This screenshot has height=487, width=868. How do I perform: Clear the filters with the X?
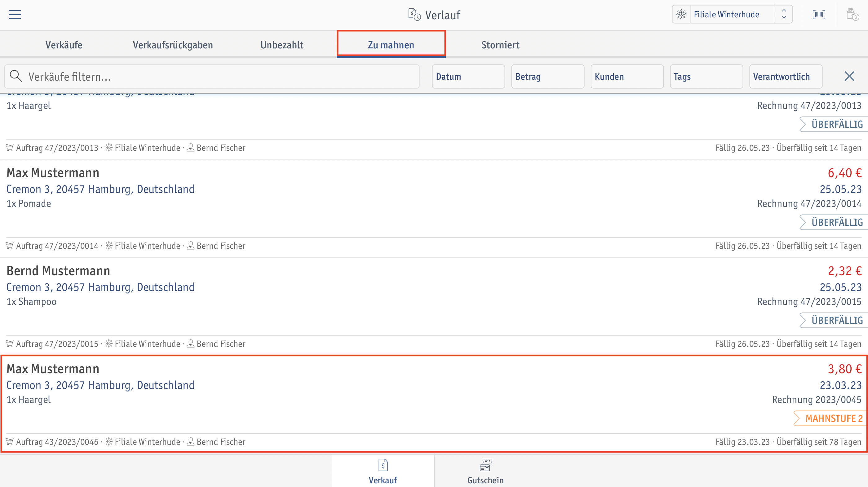tap(849, 76)
